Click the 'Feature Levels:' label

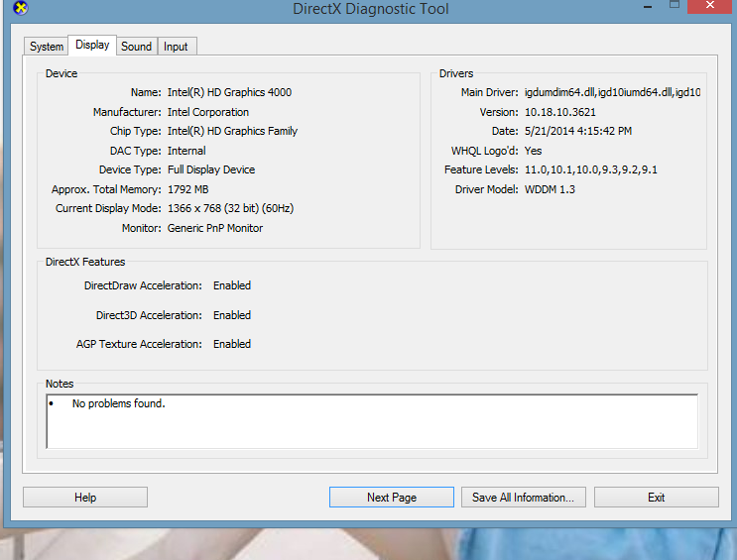481,169
